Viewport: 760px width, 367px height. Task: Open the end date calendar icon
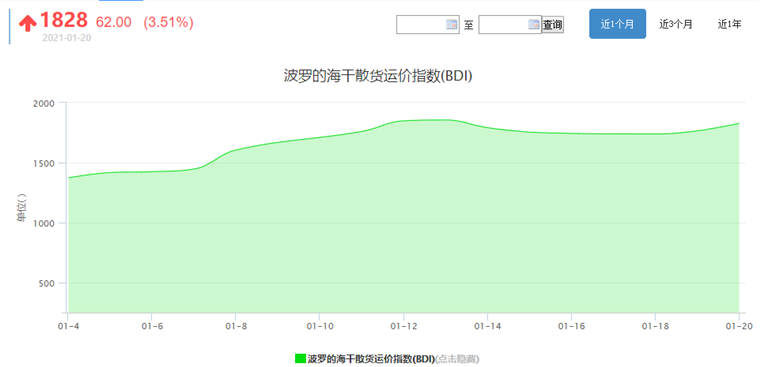[x=534, y=24]
